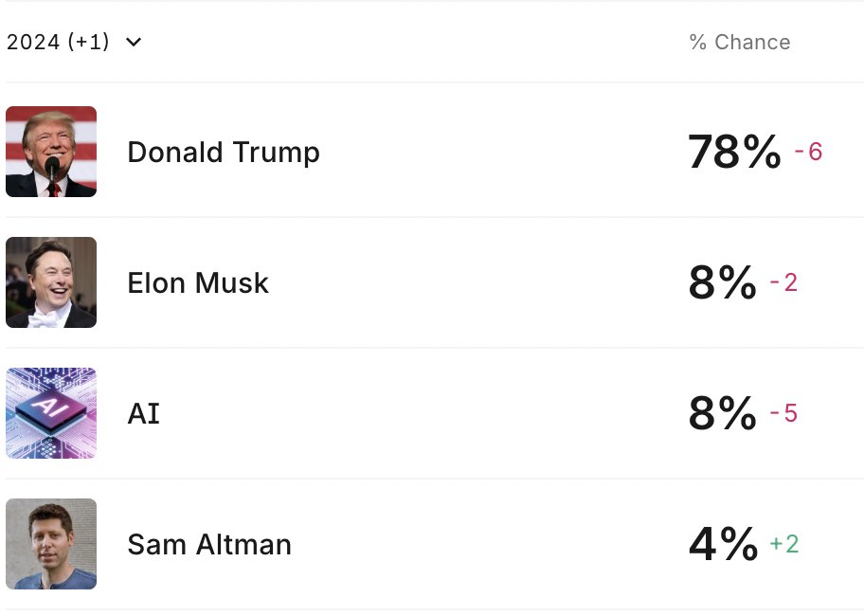Click the % Chance column header

[x=740, y=42]
